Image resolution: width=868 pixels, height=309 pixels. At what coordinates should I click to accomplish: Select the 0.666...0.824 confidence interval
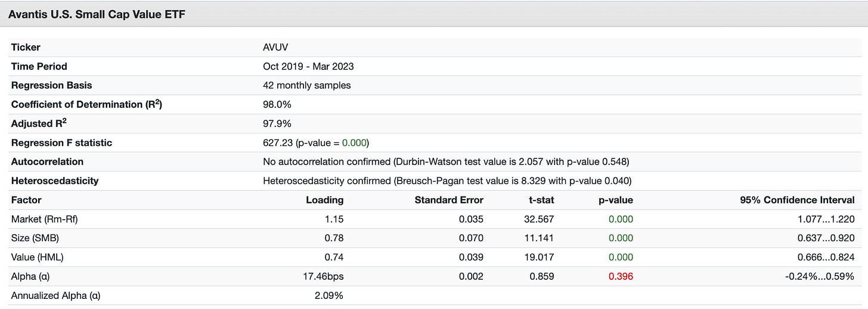point(824,257)
